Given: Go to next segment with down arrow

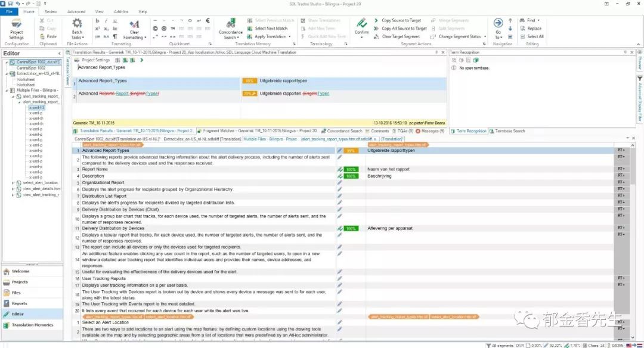Looking at the screenshot, I should (510, 29).
